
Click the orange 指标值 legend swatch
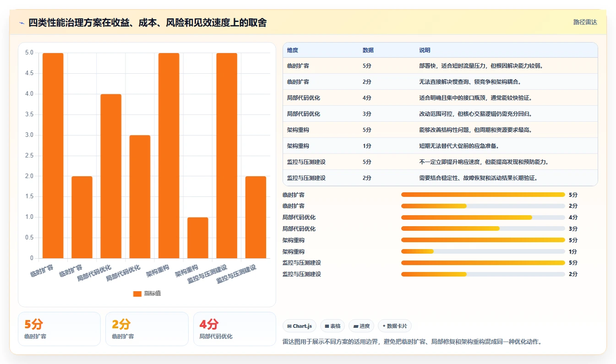137,294
